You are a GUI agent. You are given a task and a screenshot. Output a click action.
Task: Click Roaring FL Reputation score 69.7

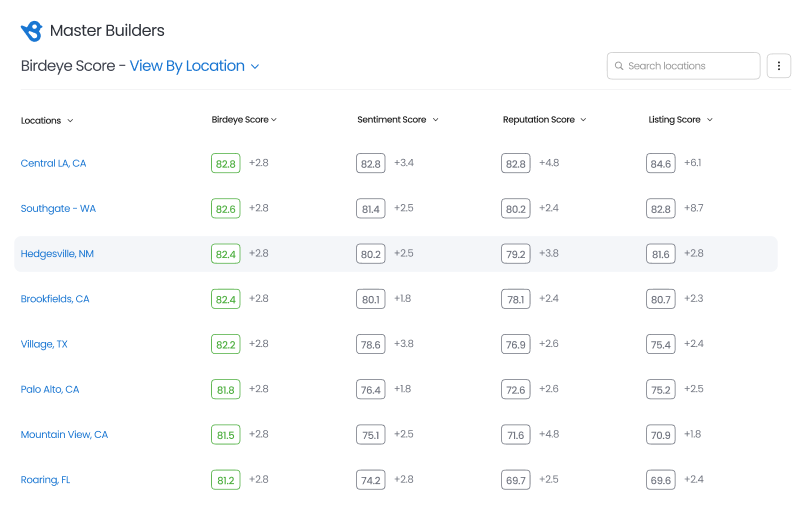pyautogui.click(x=516, y=480)
